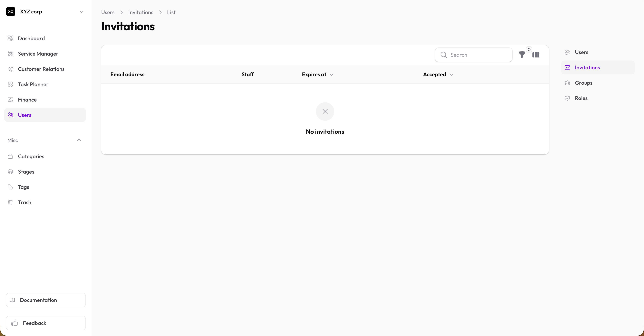Select Users in the left sidebar

(x=45, y=115)
